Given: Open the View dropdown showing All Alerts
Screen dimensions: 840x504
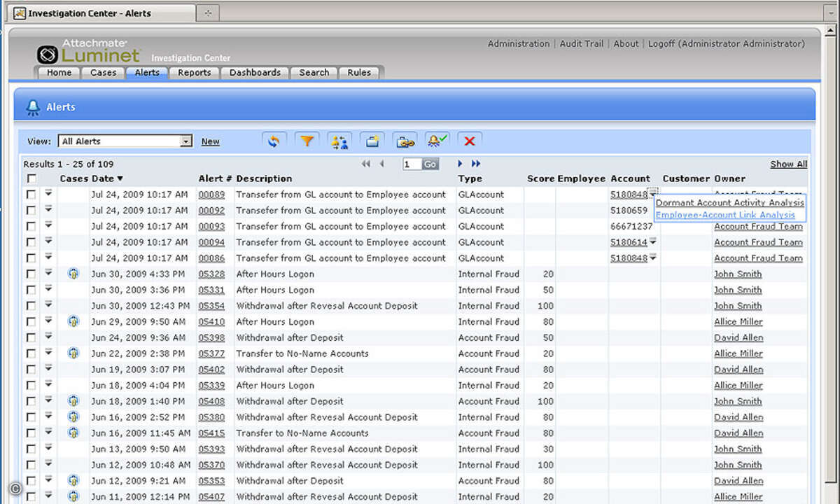Looking at the screenshot, I should [125, 141].
